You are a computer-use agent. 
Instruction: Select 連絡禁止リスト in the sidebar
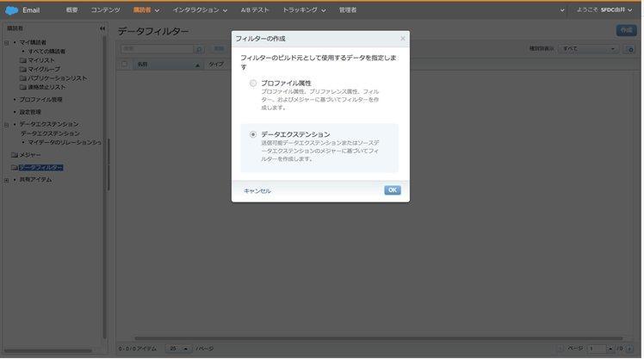(46, 87)
